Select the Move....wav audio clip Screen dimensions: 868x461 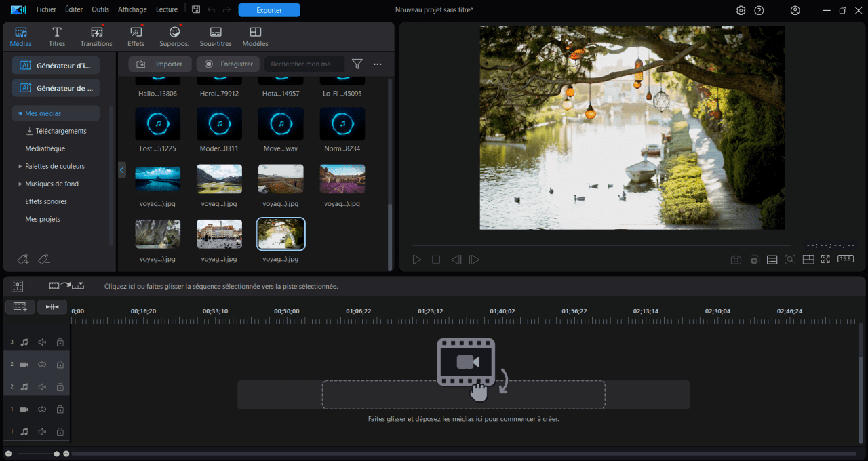(x=281, y=124)
